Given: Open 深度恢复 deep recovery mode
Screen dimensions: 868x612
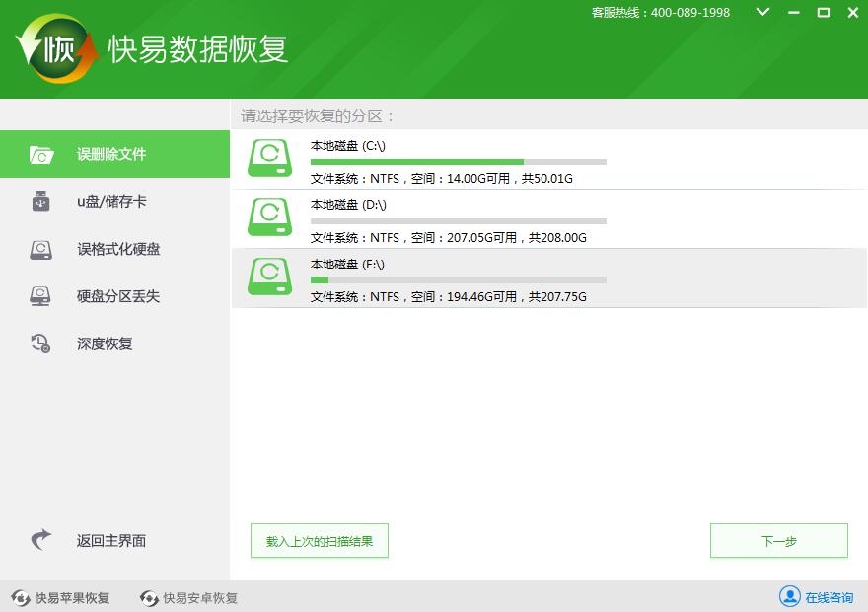Looking at the screenshot, I should pos(39,344).
